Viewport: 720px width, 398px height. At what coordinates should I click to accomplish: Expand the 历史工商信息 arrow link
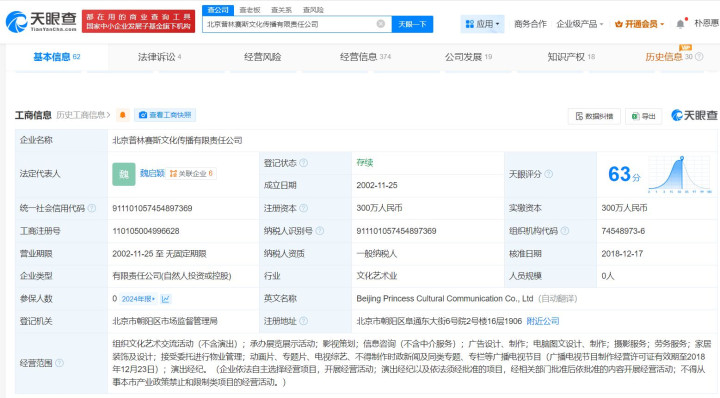tap(83, 115)
